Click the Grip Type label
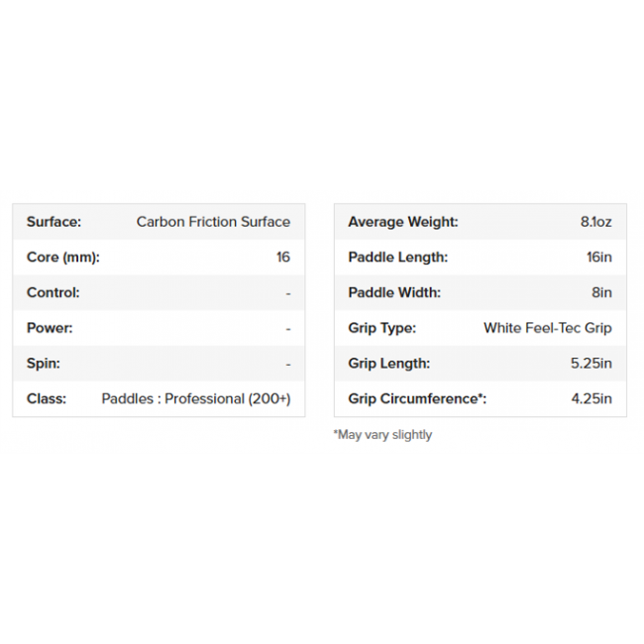 pos(382,328)
